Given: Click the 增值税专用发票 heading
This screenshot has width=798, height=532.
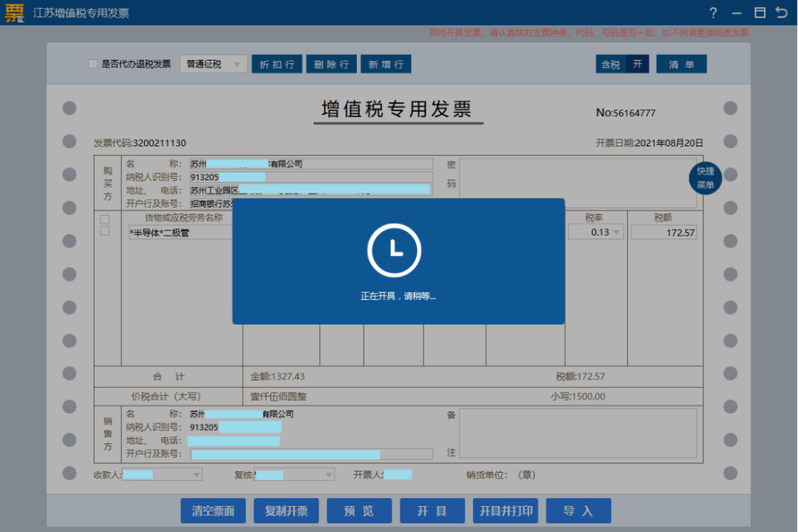Looking at the screenshot, I should tap(397, 109).
